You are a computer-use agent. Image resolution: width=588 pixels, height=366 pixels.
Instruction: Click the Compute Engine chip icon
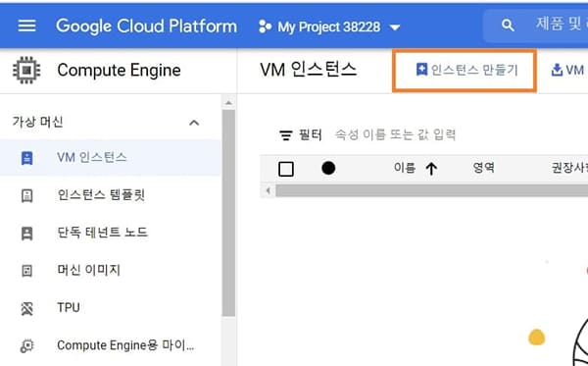tap(26, 71)
